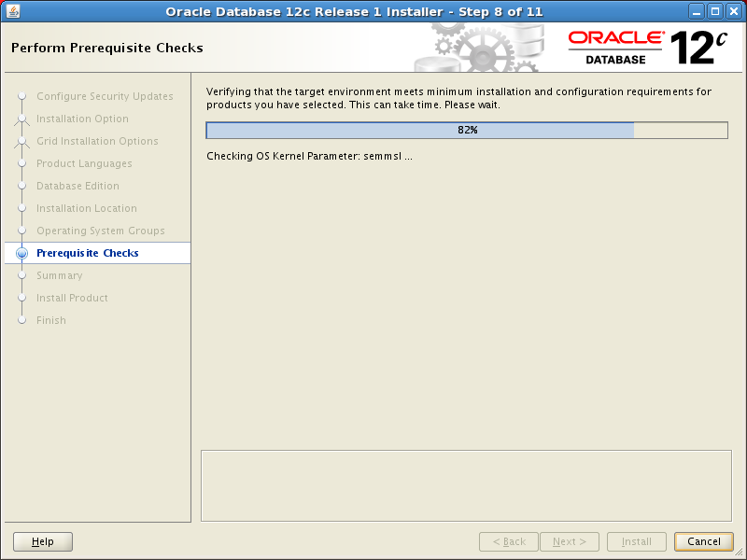This screenshot has height=560, width=747.
Task: Click the 'Verifying that the target environment' description text
Action: [x=458, y=98]
